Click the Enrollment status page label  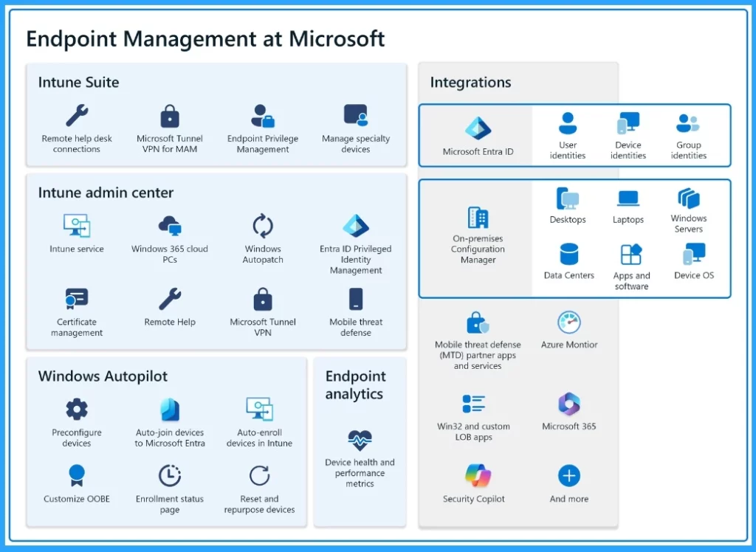pyautogui.click(x=170, y=504)
